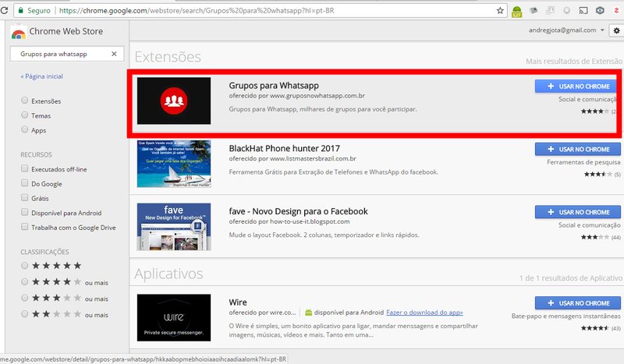Open fave - Novo Design para o Facebook
Image resolution: width=624 pixels, height=364 pixels.
[299, 211]
